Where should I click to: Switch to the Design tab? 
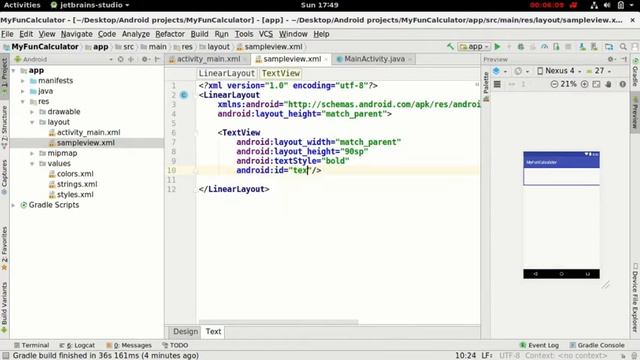(185, 331)
